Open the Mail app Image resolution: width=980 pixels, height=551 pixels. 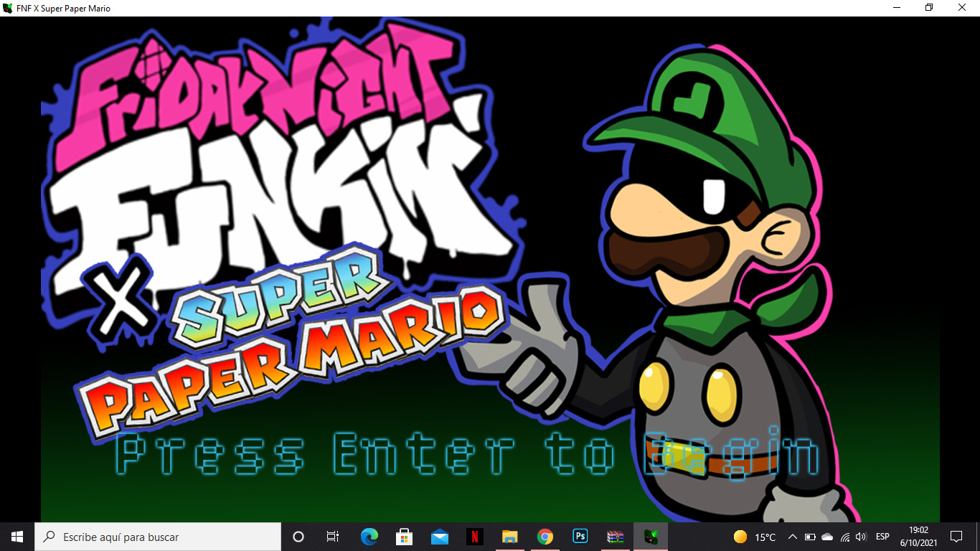click(x=439, y=536)
